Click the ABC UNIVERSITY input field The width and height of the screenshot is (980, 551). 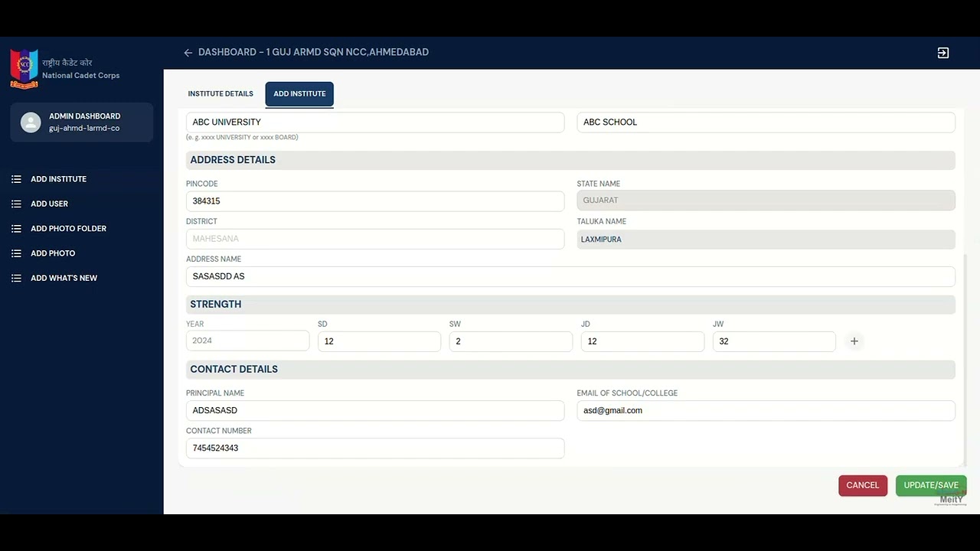tap(375, 122)
